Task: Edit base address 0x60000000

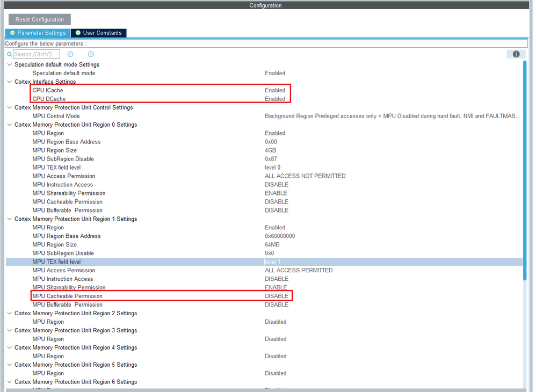Action: coord(280,236)
